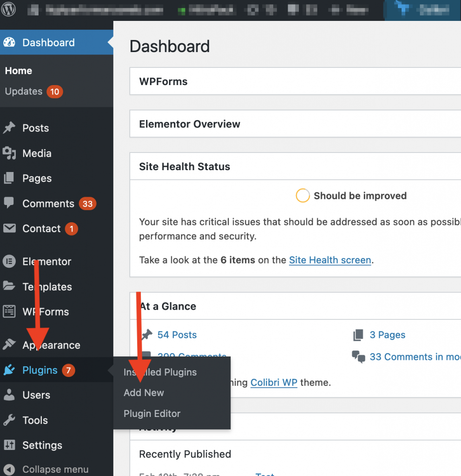Viewport: 461px width, 476px height.
Task: Open the 54 Posts link
Action: click(177, 335)
